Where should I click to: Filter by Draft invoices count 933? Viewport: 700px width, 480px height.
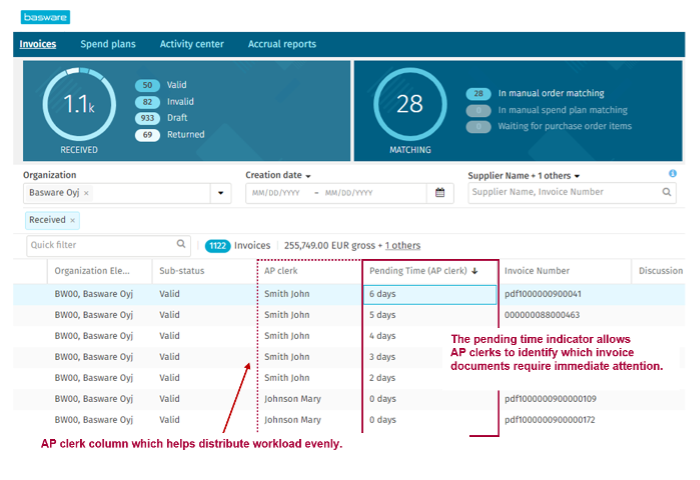pos(147,118)
